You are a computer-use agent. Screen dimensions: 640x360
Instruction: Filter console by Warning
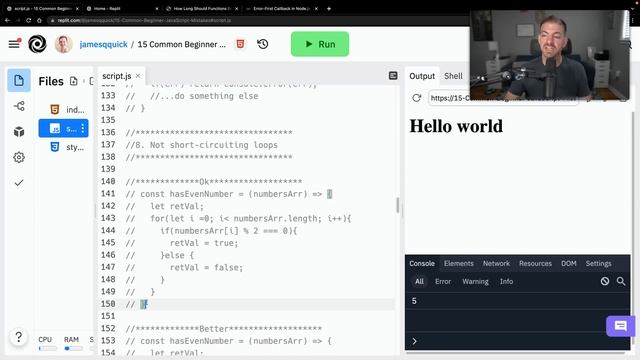(475, 281)
